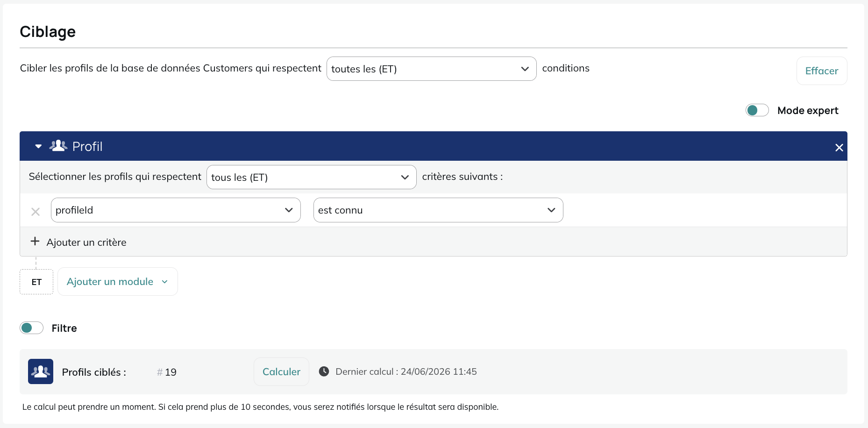
Task: Open the profileId field dropdown
Action: 176,210
